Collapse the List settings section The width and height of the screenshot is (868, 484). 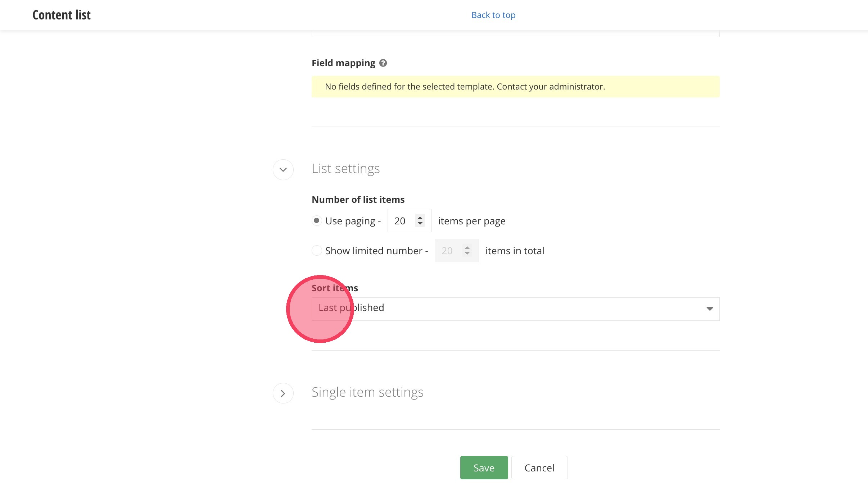tap(283, 169)
